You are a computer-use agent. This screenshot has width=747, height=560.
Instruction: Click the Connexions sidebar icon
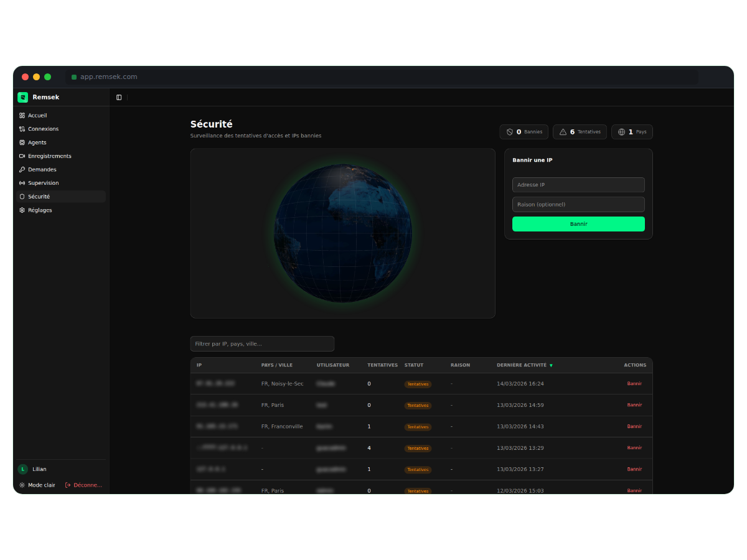pos(22,129)
